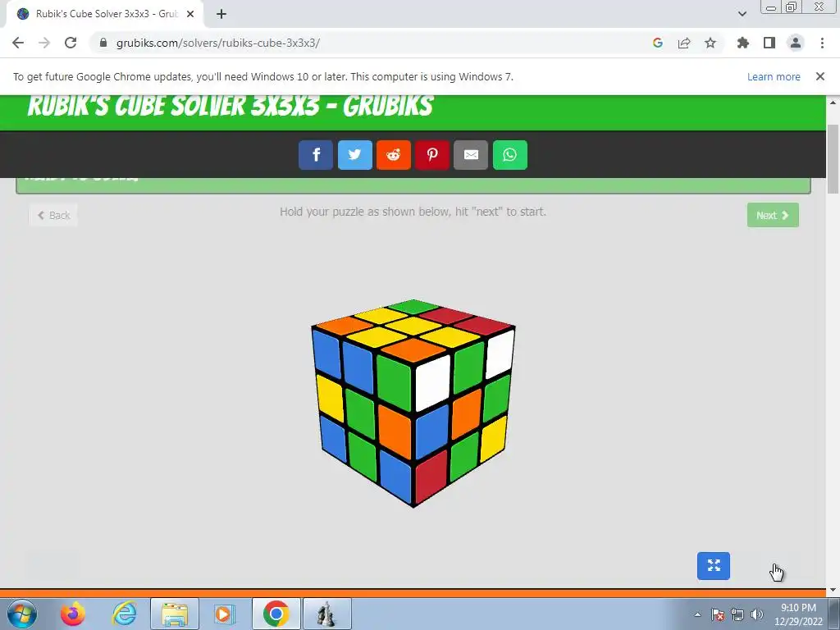Screen dimensions: 840x630
Task: Click the share page icon in the address bar
Action: [684, 43]
